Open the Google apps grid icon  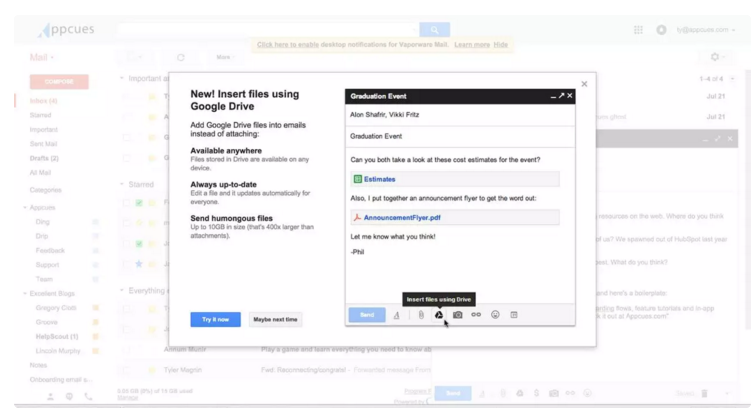638,30
